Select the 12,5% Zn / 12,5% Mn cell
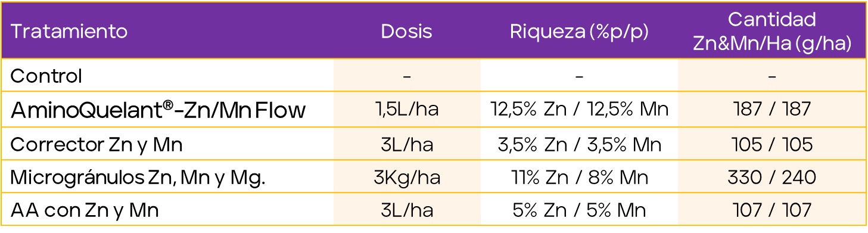 (579, 110)
